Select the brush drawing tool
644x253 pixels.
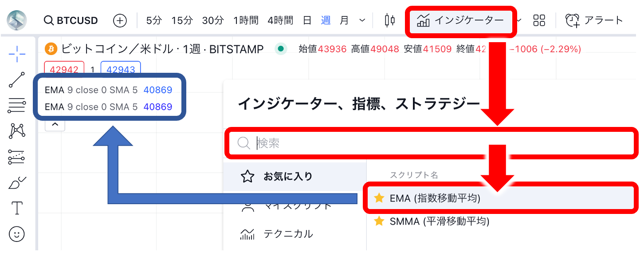[17, 182]
